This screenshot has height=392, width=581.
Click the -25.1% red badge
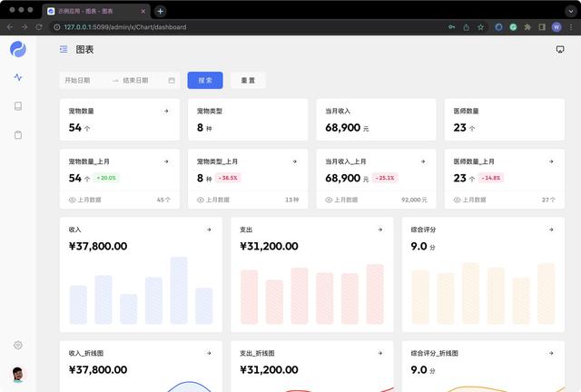click(x=385, y=178)
